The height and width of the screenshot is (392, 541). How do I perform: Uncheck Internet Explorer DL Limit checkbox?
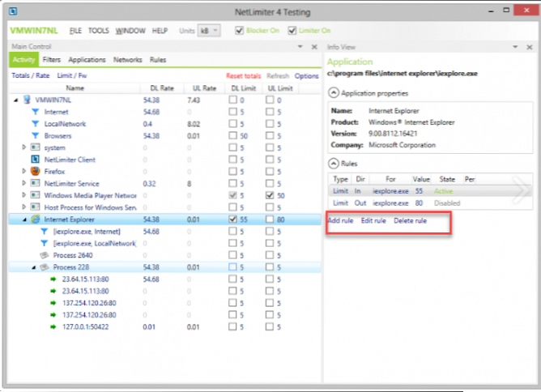(234, 219)
